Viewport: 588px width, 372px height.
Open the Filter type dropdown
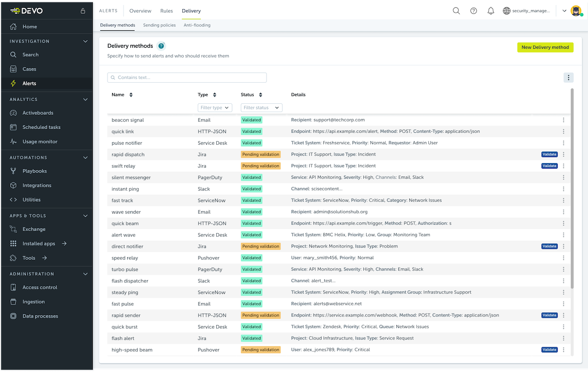215,107
